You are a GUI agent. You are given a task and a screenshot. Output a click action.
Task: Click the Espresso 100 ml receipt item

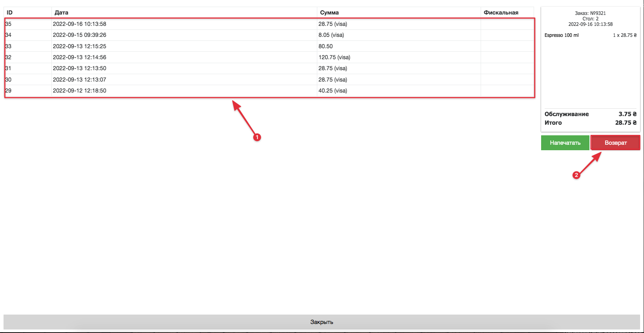pyautogui.click(x=562, y=35)
